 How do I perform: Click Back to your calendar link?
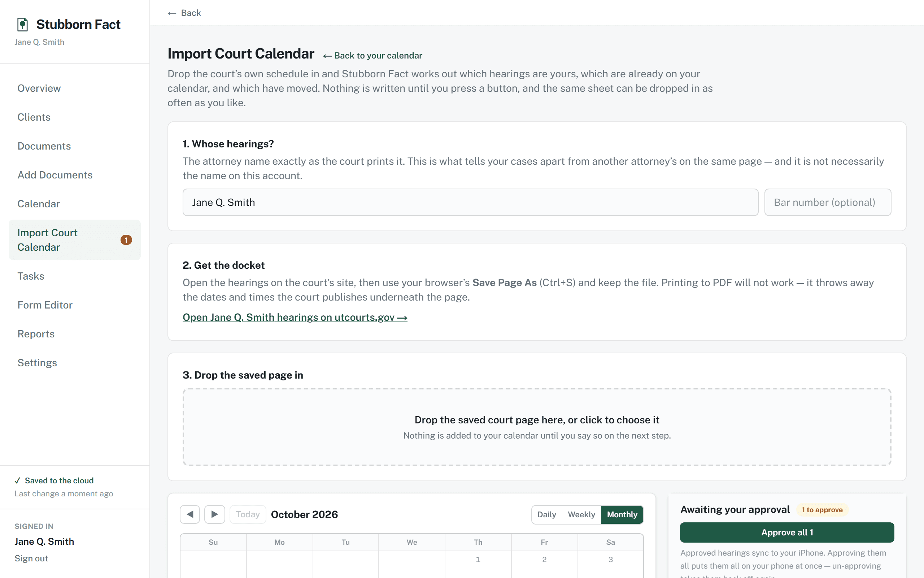[372, 56]
